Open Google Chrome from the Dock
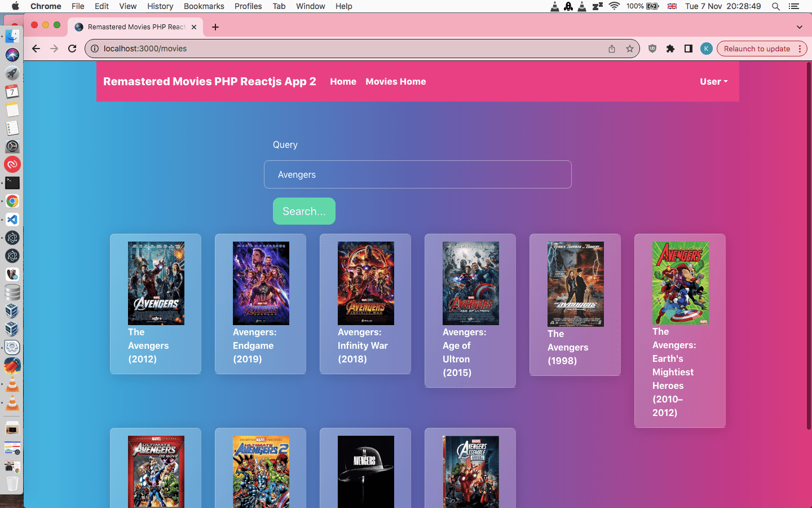812x508 pixels. point(12,201)
